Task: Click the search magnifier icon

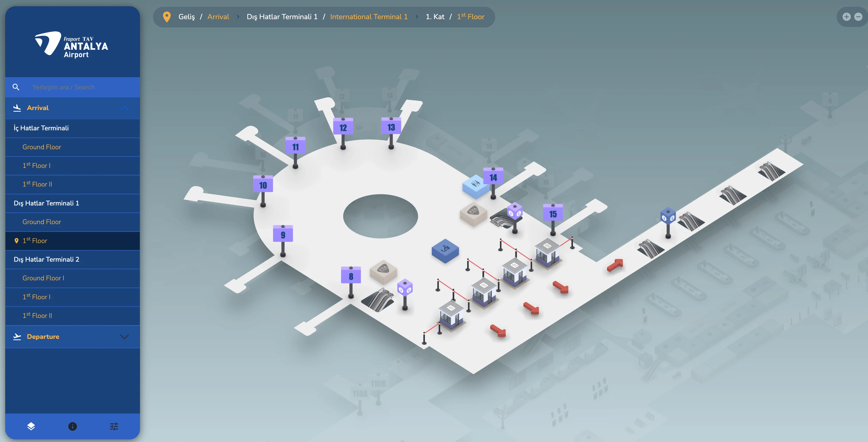Action: tap(16, 87)
